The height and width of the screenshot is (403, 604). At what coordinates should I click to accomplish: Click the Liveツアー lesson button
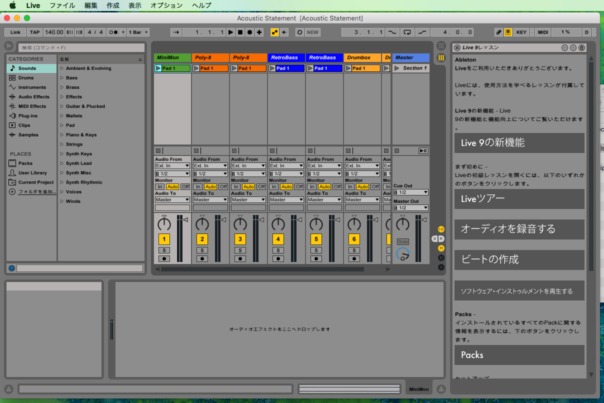(x=519, y=199)
